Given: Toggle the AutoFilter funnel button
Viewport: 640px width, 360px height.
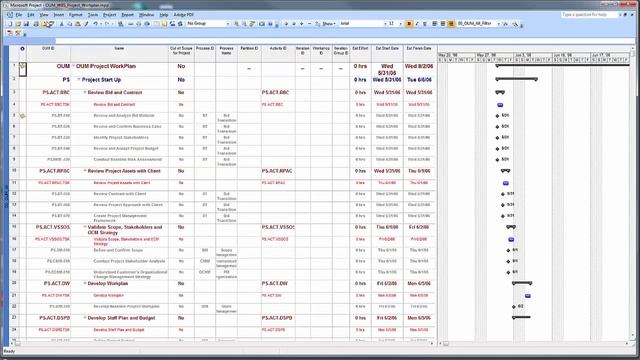Looking at the screenshot, I should pos(505,24).
